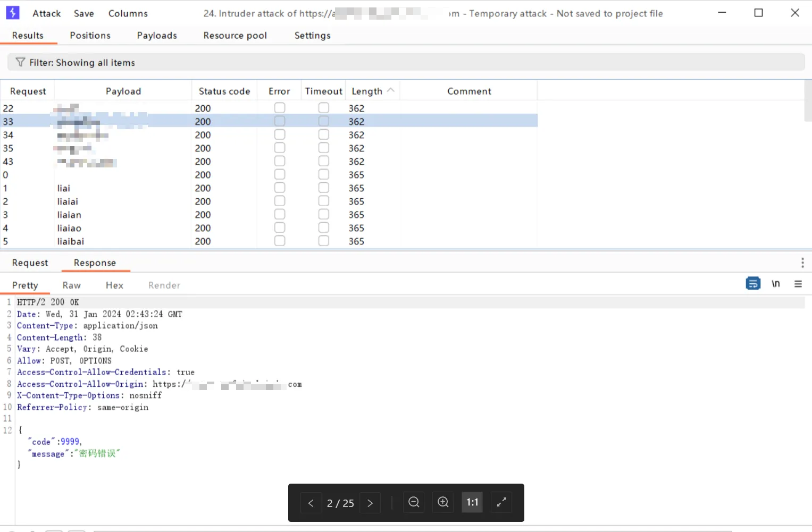
Task: Click the Burp Intruder lightning logo icon
Action: point(13,13)
